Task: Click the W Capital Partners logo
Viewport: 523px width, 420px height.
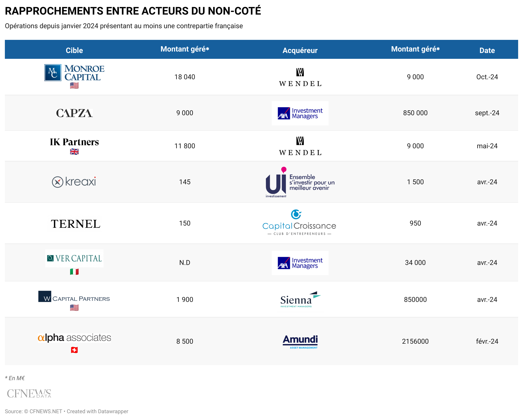Action: pos(74,297)
